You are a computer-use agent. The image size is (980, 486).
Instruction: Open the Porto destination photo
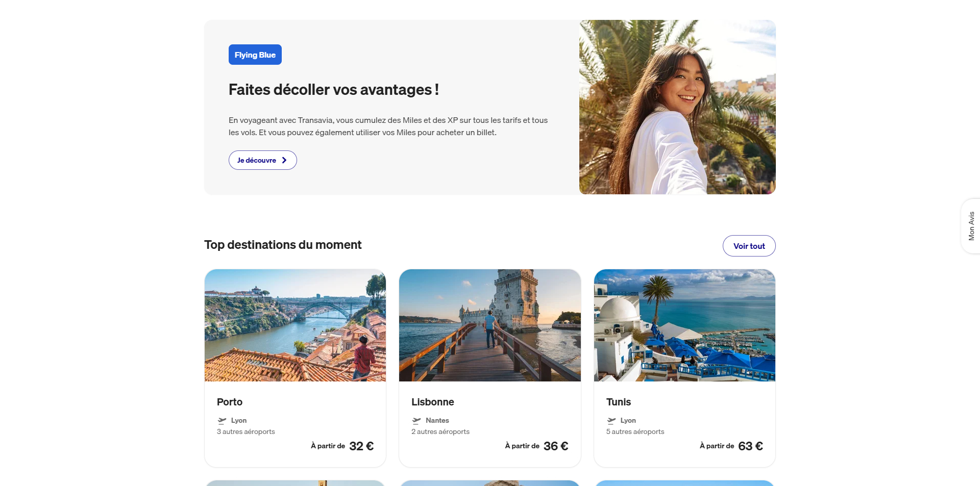295,325
